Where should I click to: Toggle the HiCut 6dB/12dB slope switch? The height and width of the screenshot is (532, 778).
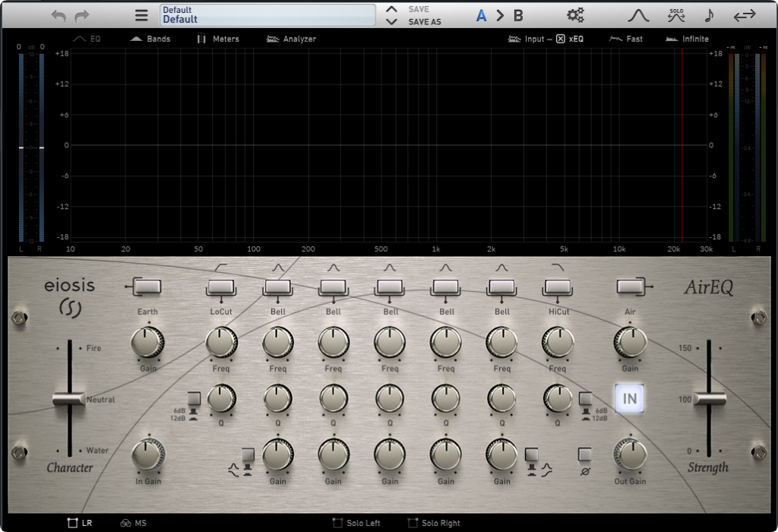586,398
